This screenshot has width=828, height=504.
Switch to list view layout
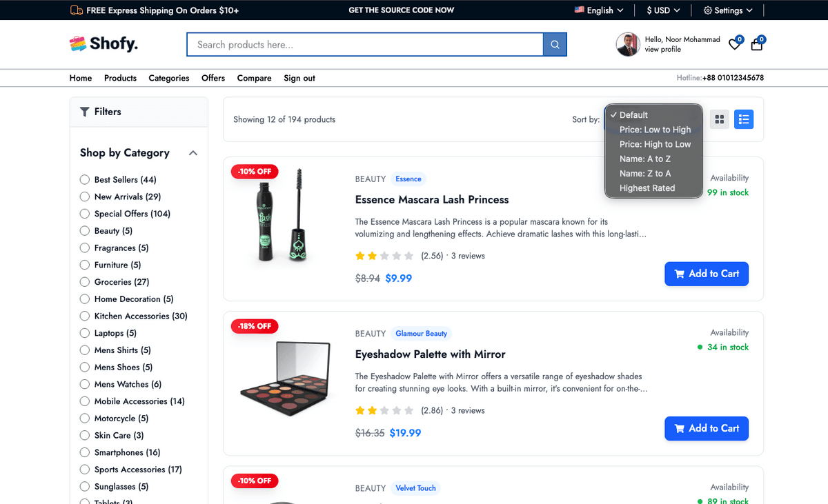click(x=743, y=119)
